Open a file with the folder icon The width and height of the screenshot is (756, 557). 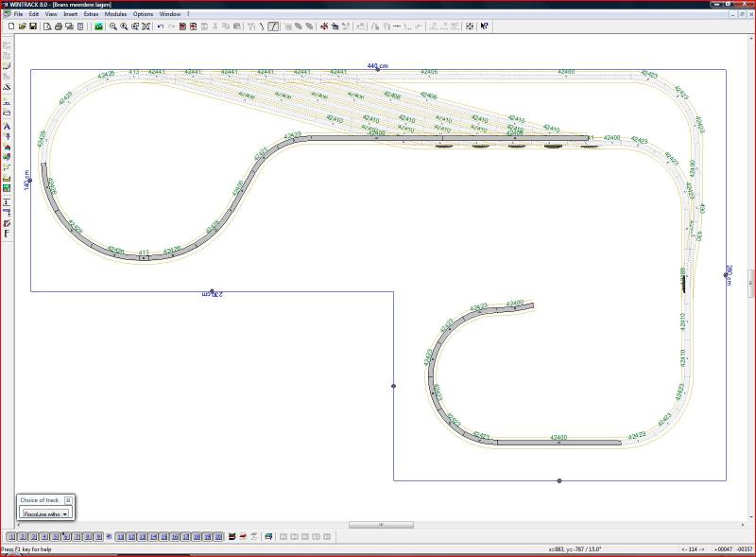click(22, 26)
